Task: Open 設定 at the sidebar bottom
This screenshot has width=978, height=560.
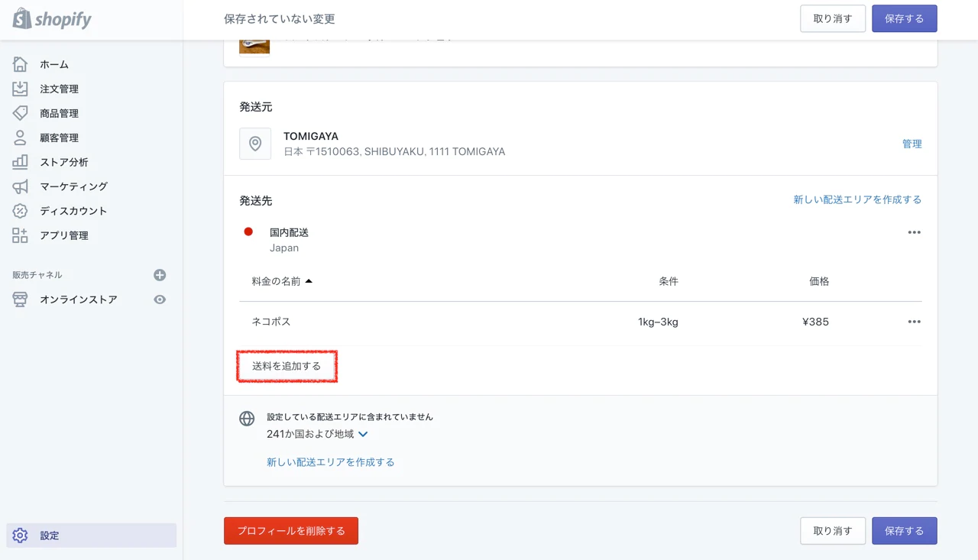Action: pyautogui.click(x=50, y=536)
